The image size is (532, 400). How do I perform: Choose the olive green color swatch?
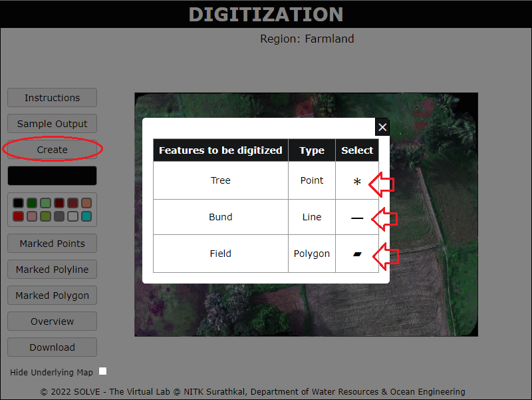(45, 216)
